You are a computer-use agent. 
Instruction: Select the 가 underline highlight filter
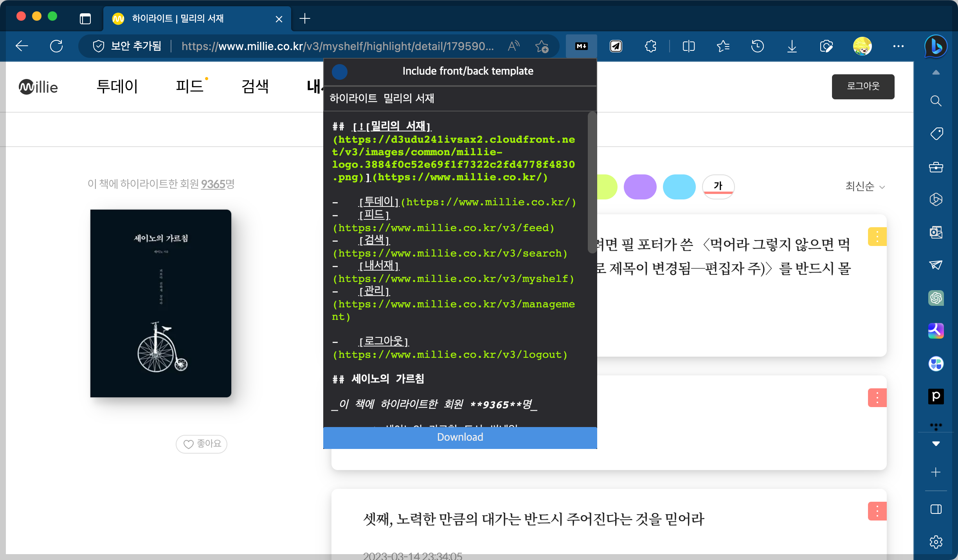coord(718,187)
